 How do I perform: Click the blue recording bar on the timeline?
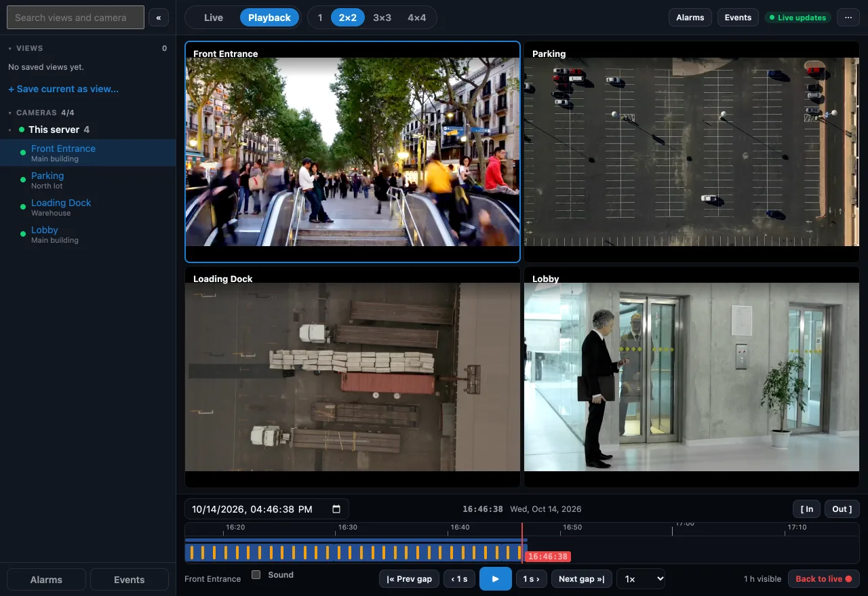(356, 552)
